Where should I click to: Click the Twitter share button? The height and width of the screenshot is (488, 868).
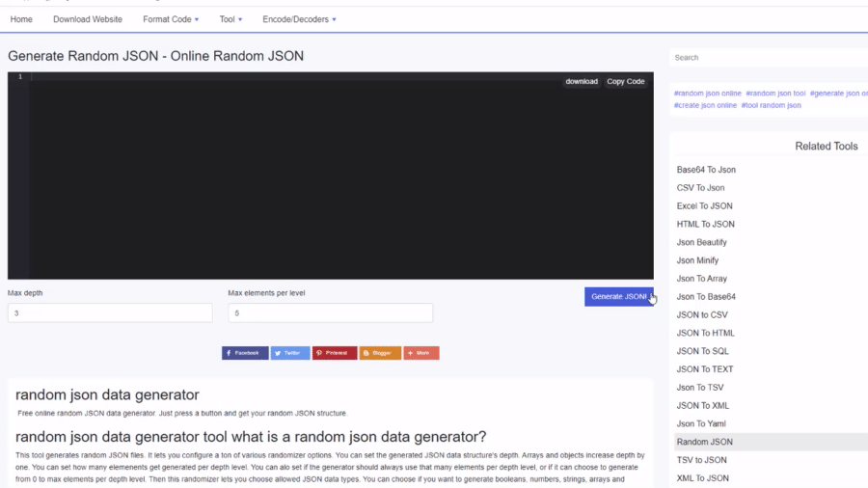(289, 353)
